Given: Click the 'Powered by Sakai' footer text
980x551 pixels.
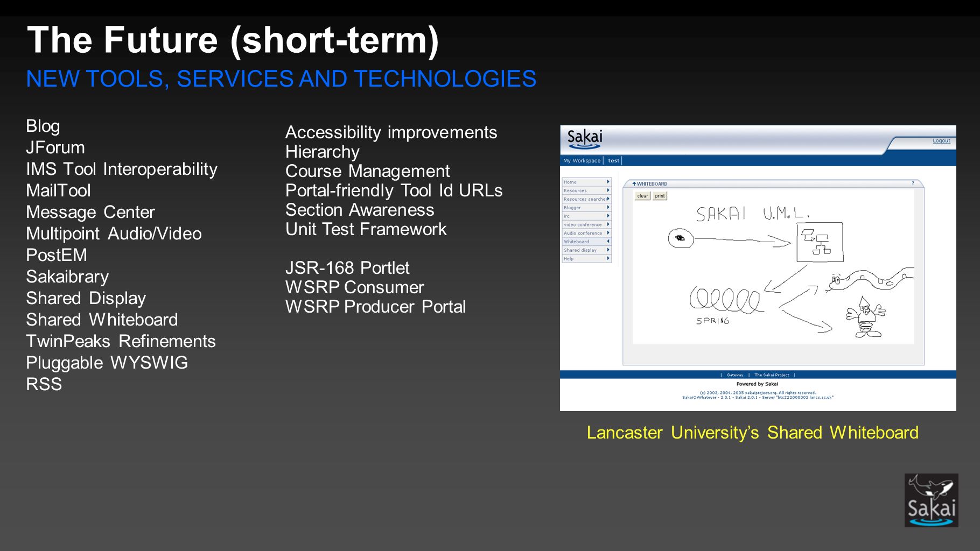Looking at the screenshot, I should click(x=757, y=384).
